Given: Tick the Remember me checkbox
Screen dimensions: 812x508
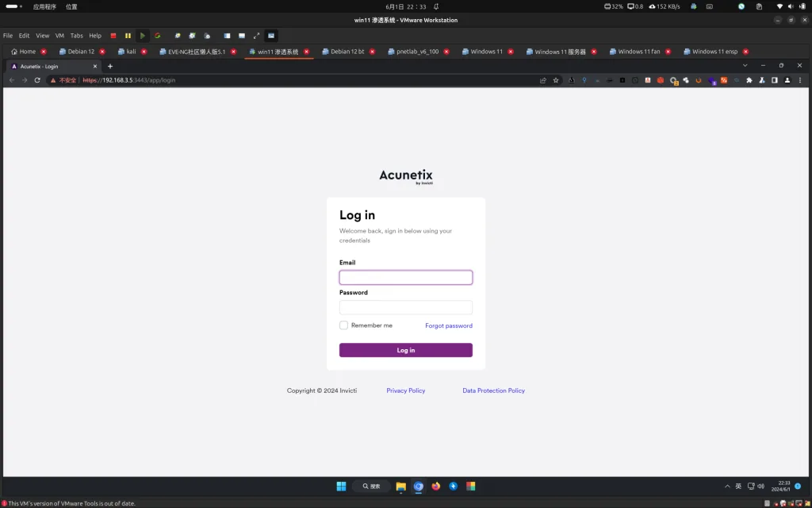Looking at the screenshot, I should pos(343,325).
